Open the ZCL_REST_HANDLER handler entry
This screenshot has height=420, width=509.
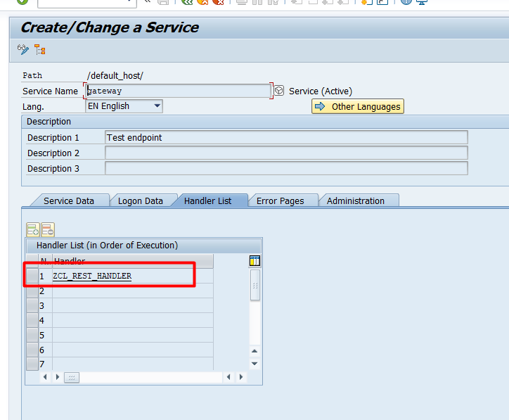pos(92,276)
